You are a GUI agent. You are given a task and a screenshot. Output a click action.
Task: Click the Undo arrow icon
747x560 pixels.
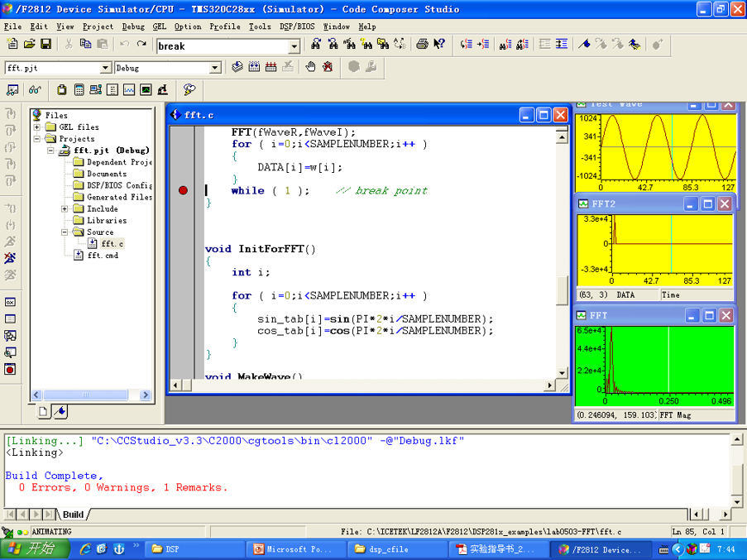pyautogui.click(x=124, y=44)
